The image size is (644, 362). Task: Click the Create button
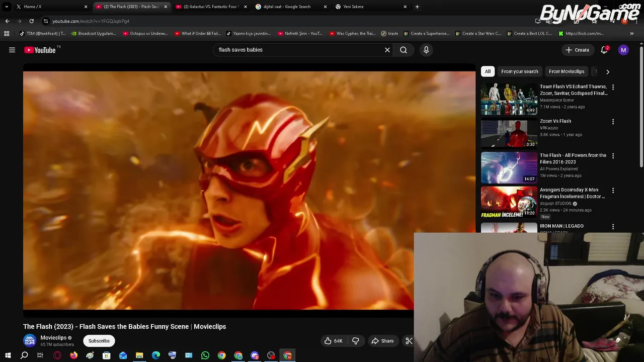[x=577, y=50]
